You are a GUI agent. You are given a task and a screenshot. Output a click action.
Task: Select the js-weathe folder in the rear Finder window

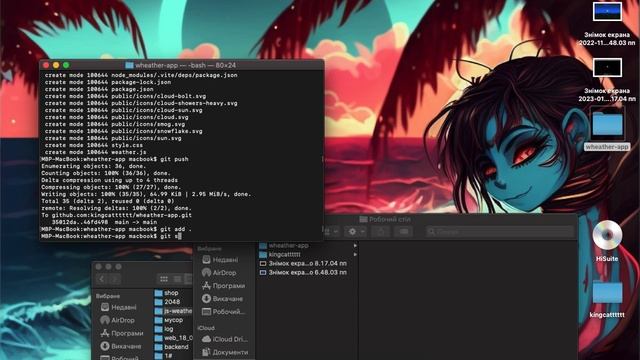point(173,311)
